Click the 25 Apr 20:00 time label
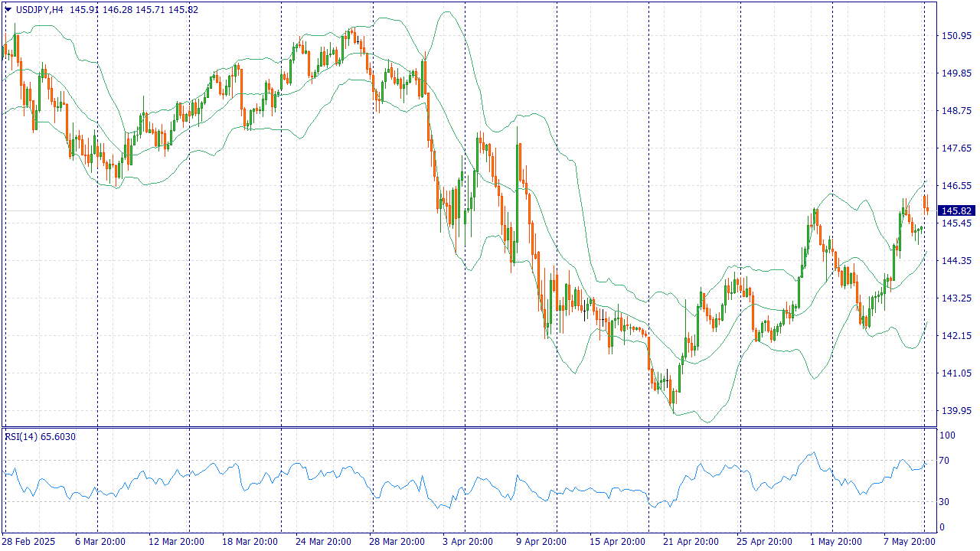 (x=764, y=542)
